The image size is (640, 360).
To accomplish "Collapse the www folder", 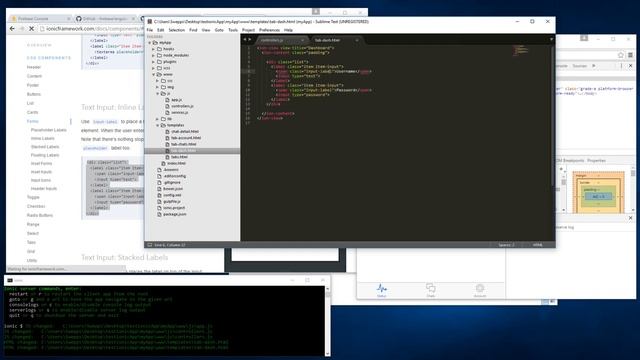I will (x=153, y=74).
